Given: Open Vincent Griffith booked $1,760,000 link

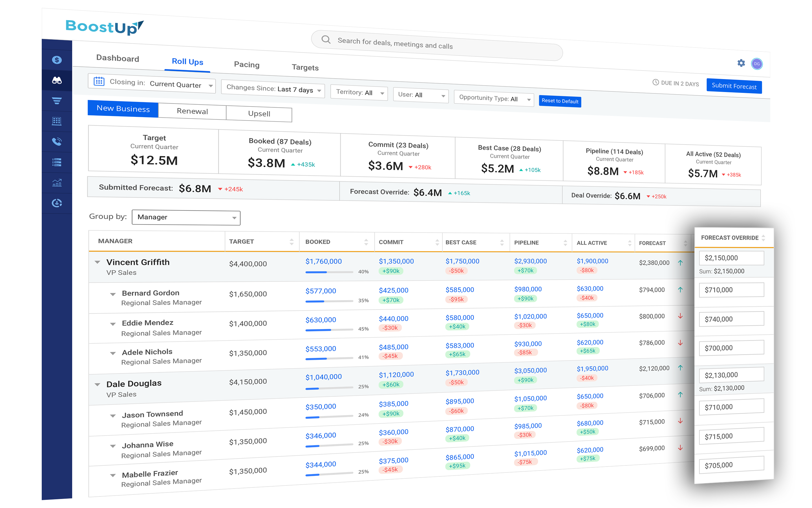Looking at the screenshot, I should [323, 261].
